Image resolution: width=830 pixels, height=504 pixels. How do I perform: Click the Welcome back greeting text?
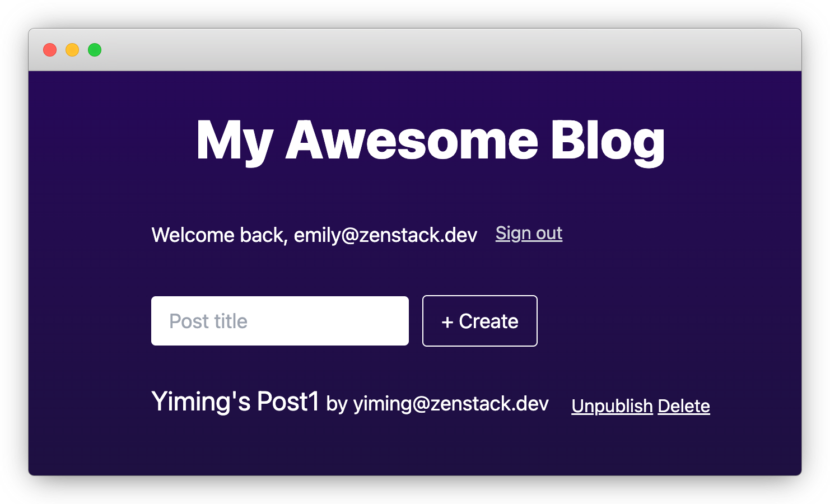(x=219, y=235)
